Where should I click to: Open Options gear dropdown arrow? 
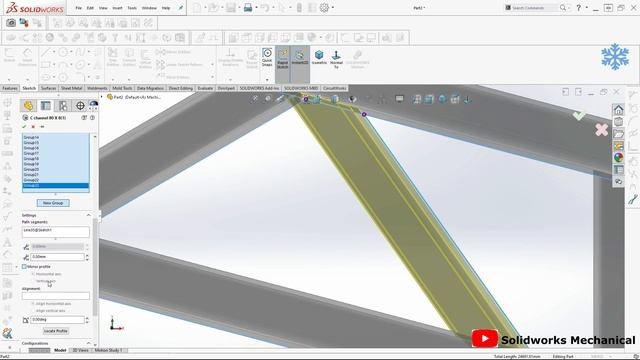(333, 8)
